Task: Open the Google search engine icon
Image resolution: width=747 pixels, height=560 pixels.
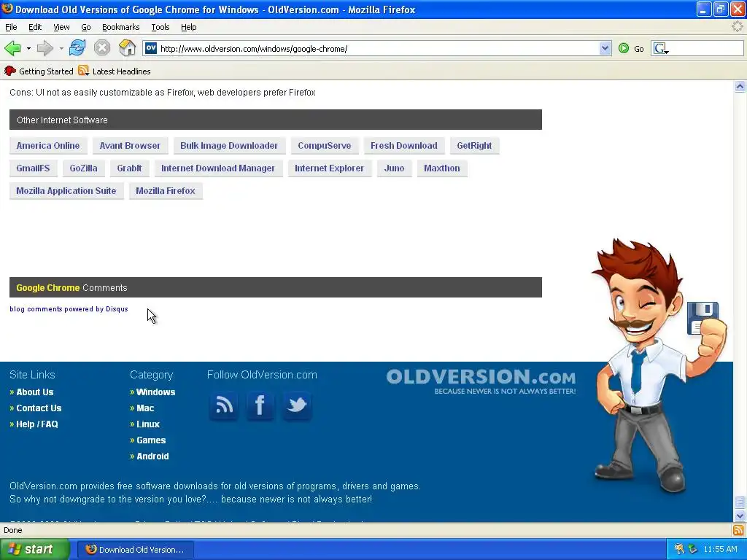Action: pos(661,48)
